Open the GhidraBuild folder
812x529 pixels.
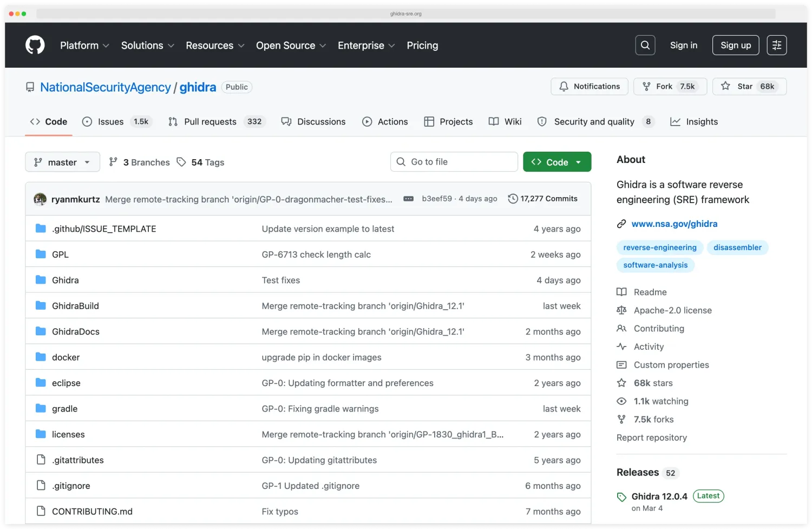pyautogui.click(x=75, y=306)
